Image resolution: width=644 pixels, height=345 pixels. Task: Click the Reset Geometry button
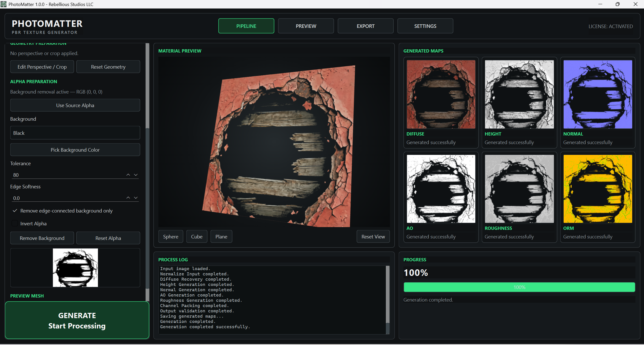(x=108, y=67)
